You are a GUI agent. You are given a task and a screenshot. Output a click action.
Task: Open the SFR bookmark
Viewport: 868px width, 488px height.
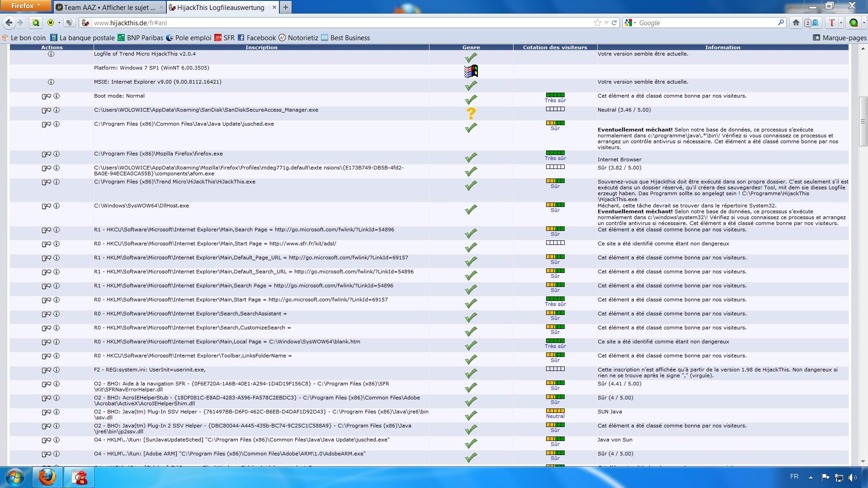pyautogui.click(x=225, y=38)
